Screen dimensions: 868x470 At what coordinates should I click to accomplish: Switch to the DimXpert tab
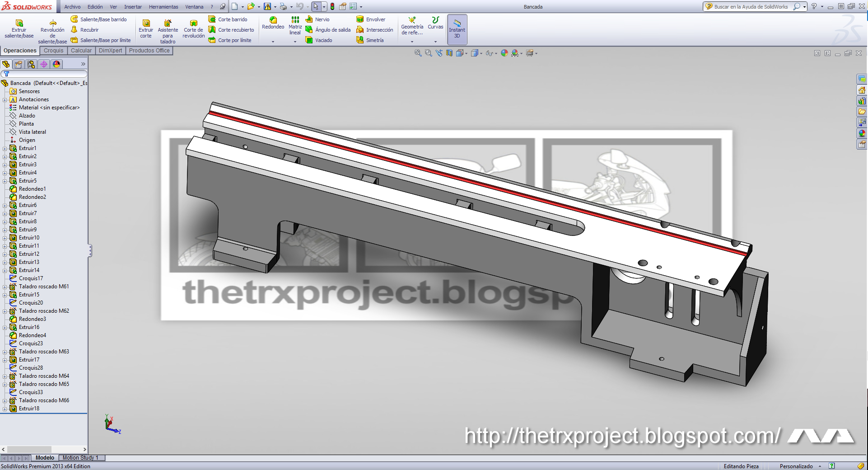[110, 51]
